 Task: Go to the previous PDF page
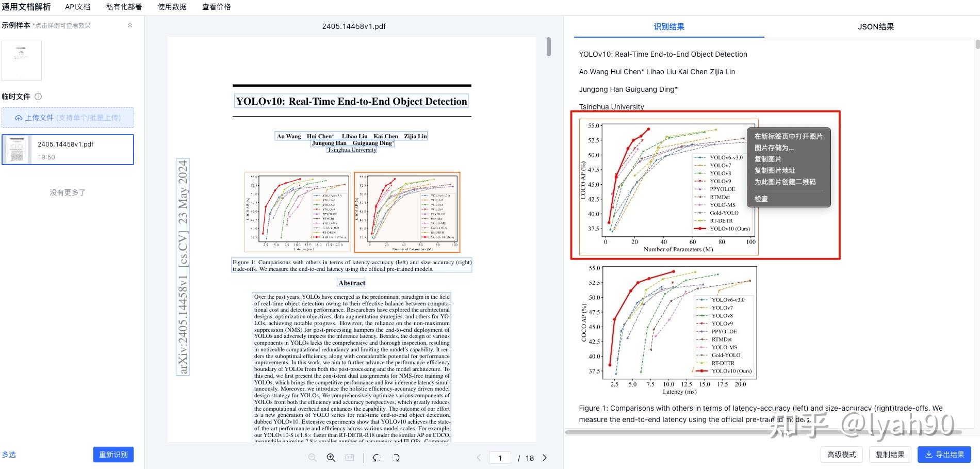pos(479,458)
